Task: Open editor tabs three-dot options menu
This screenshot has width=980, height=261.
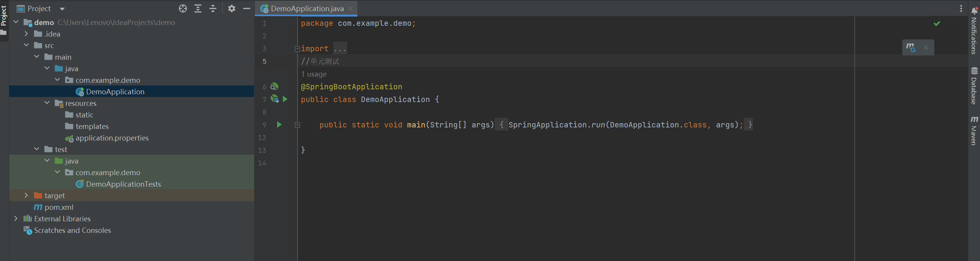Action: pyautogui.click(x=961, y=8)
